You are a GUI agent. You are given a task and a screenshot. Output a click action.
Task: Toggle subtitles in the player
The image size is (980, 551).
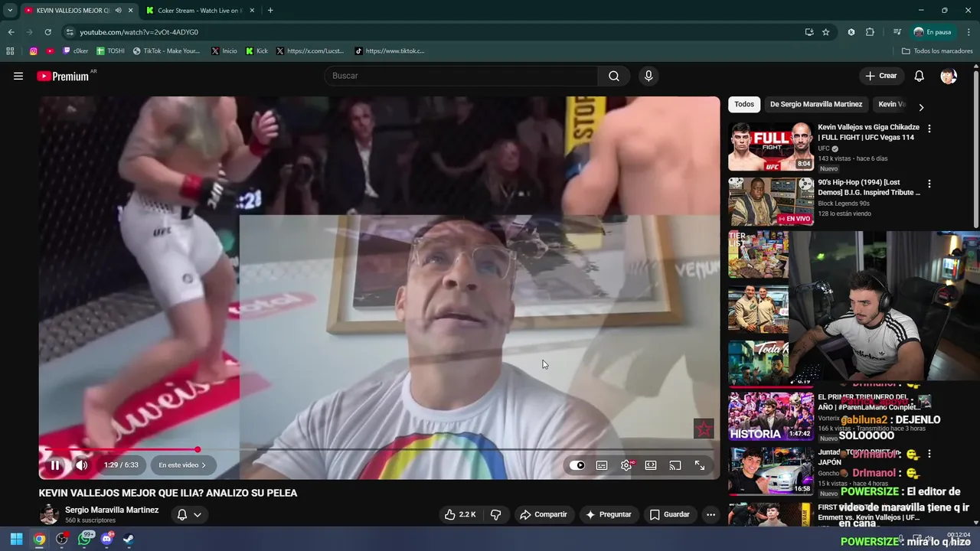pos(602,465)
